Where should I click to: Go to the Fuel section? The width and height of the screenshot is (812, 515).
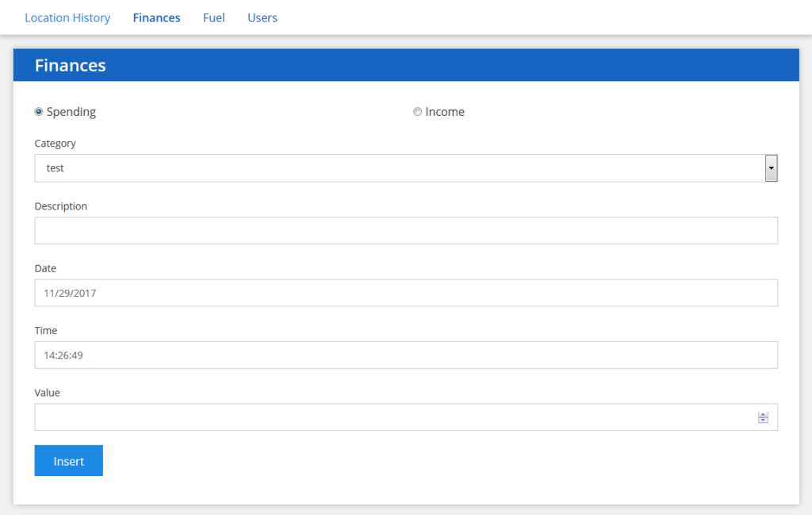(213, 17)
